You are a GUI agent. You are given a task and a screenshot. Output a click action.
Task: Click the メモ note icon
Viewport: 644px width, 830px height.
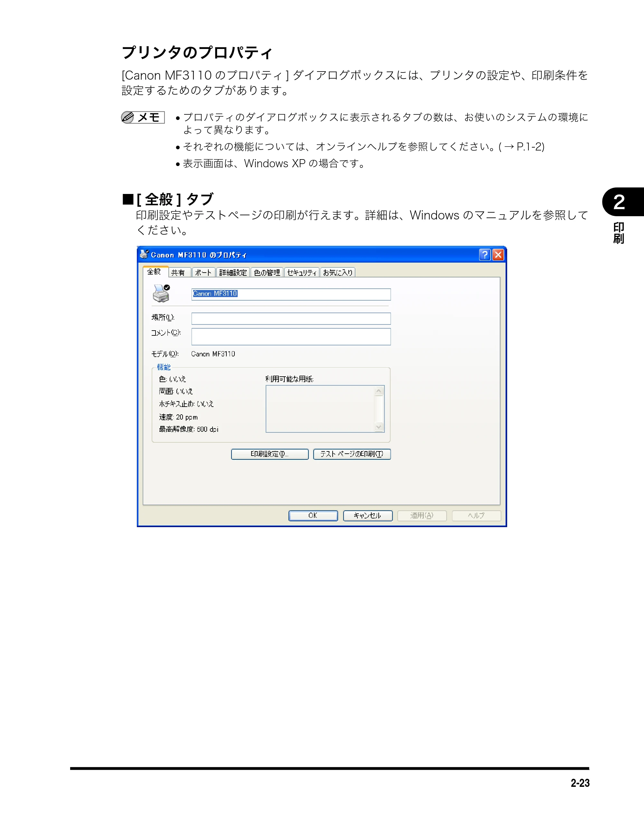pos(143,117)
